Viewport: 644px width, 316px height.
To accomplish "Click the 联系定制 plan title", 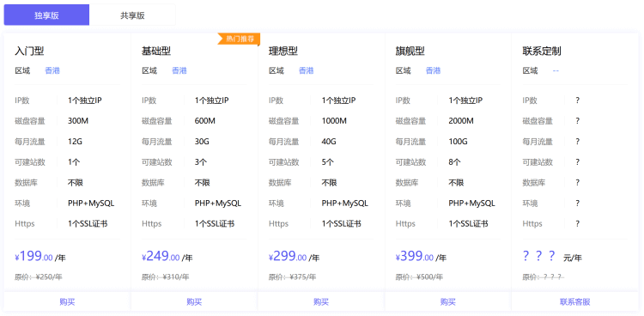I will (542, 52).
